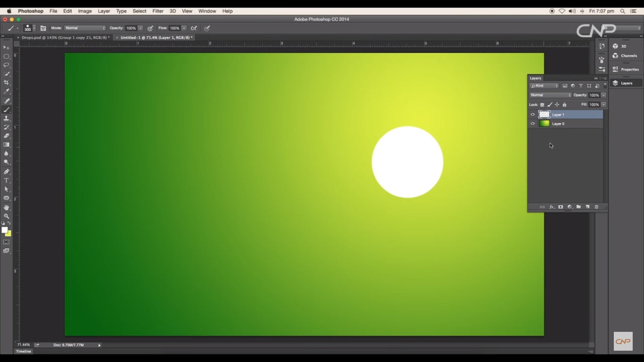Open the layer Opacity dropdown arrow
The image size is (644, 362).
603,95
